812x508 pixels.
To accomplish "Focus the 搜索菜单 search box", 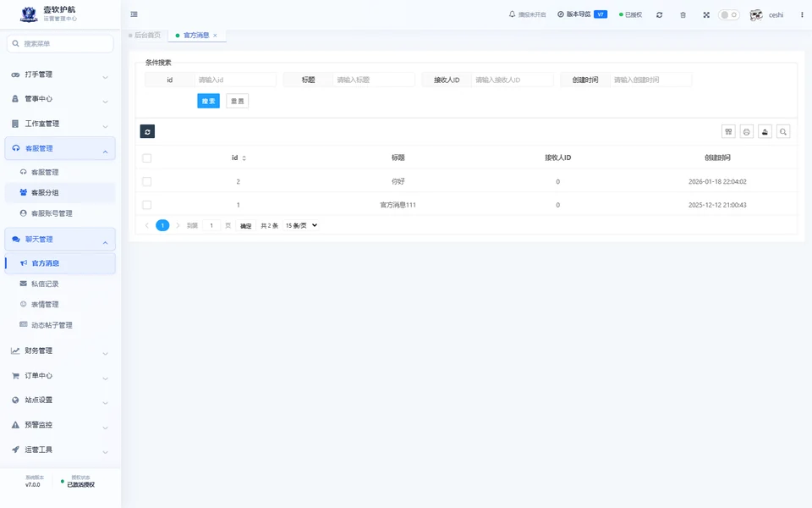I will click(x=60, y=43).
